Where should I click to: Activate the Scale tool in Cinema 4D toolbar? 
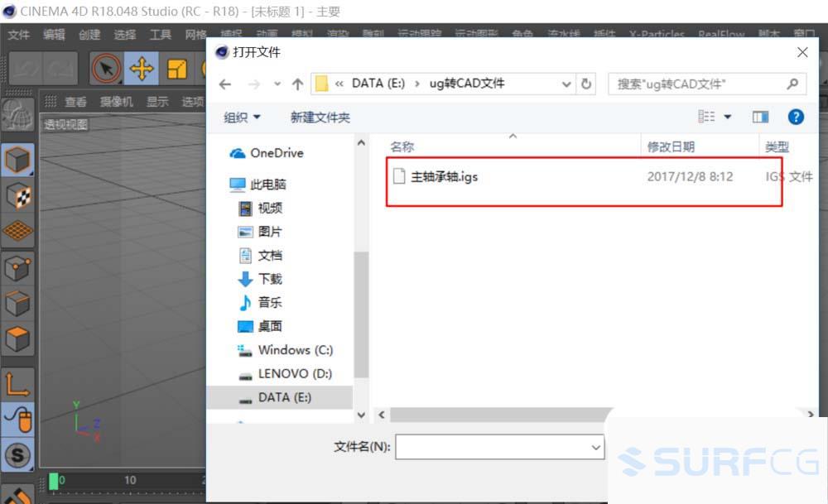coord(177,69)
